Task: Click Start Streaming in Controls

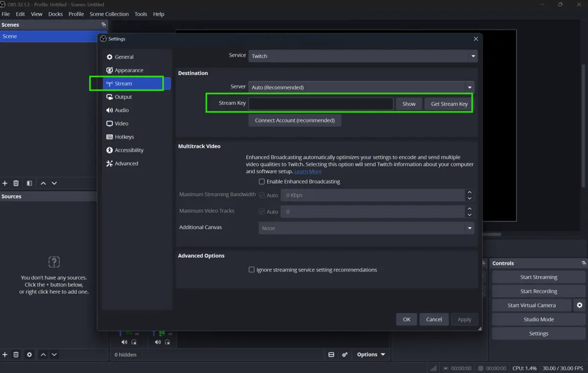Action: pyautogui.click(x=539, y=277)
